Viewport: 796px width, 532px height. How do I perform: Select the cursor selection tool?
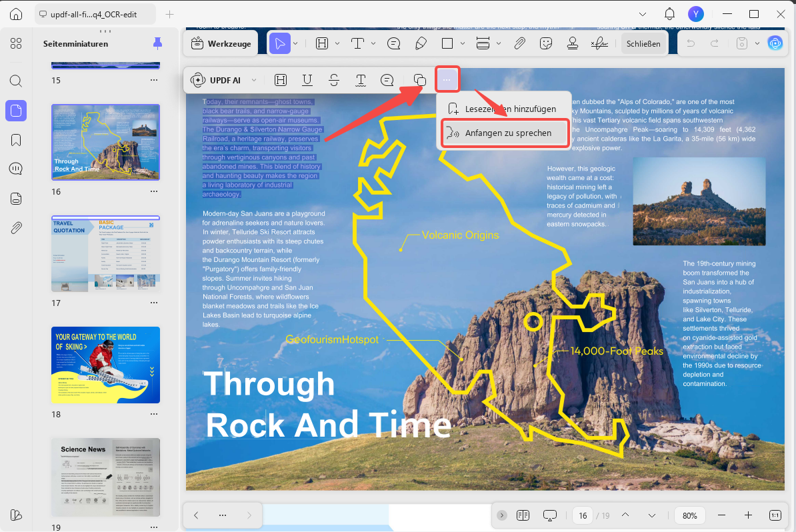coord(280,43)
